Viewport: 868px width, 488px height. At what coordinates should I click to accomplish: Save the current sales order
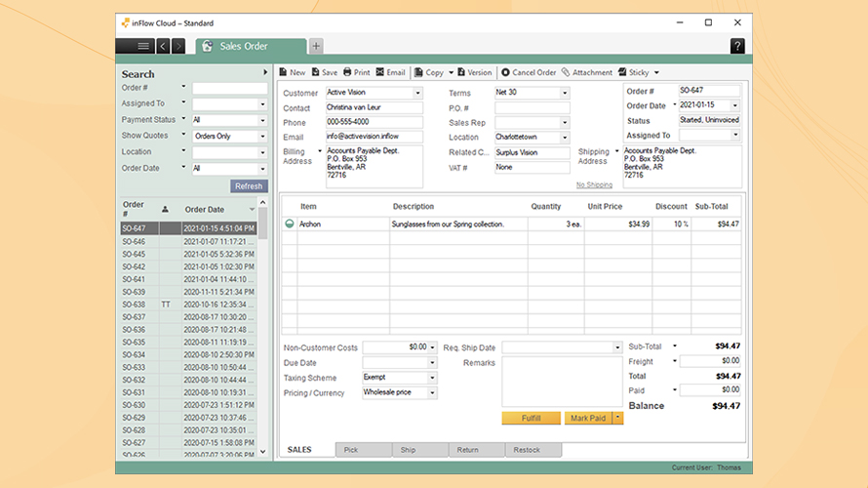(x=324, y=72)
